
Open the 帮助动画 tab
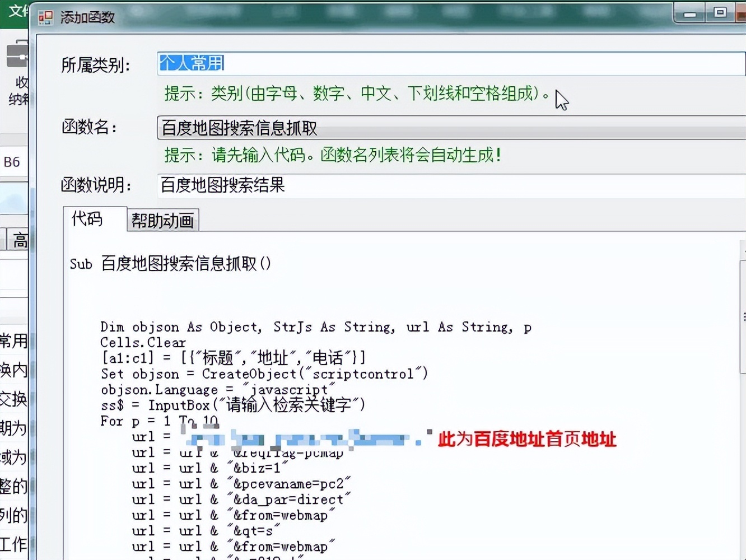click(162, 220)
